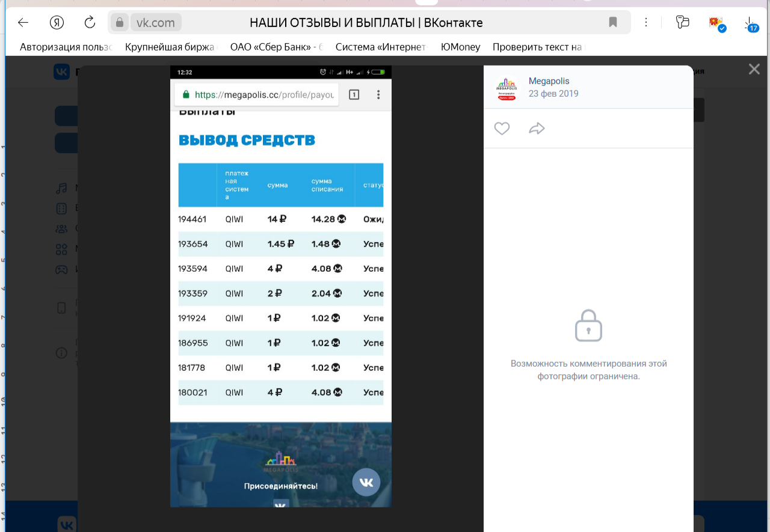Click the page title in the address bar
Screen dimensions: 770x532
point(366,23)
